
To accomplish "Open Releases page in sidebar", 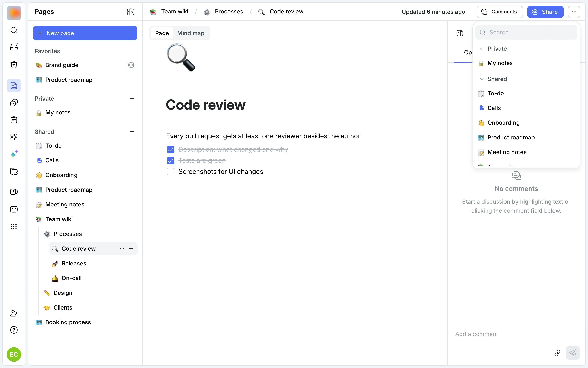I will [x=93, y=263].
